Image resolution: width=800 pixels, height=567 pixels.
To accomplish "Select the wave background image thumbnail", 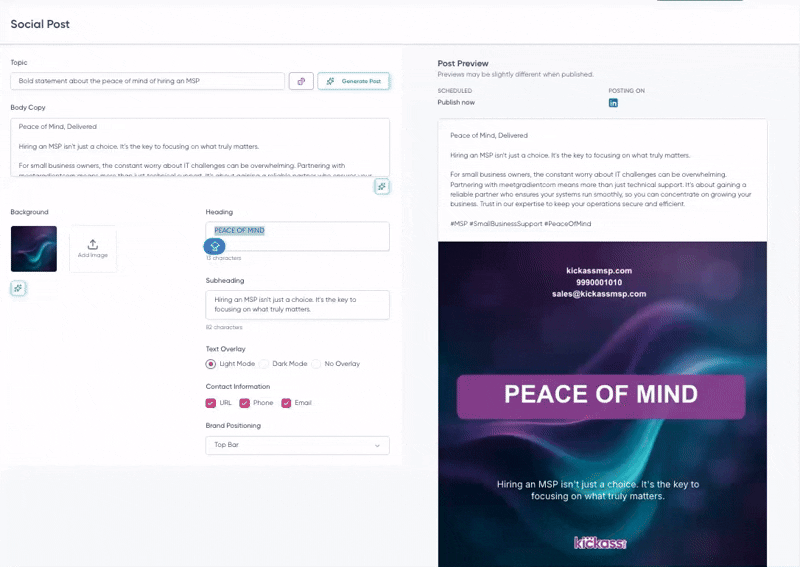I will point(33,249).
